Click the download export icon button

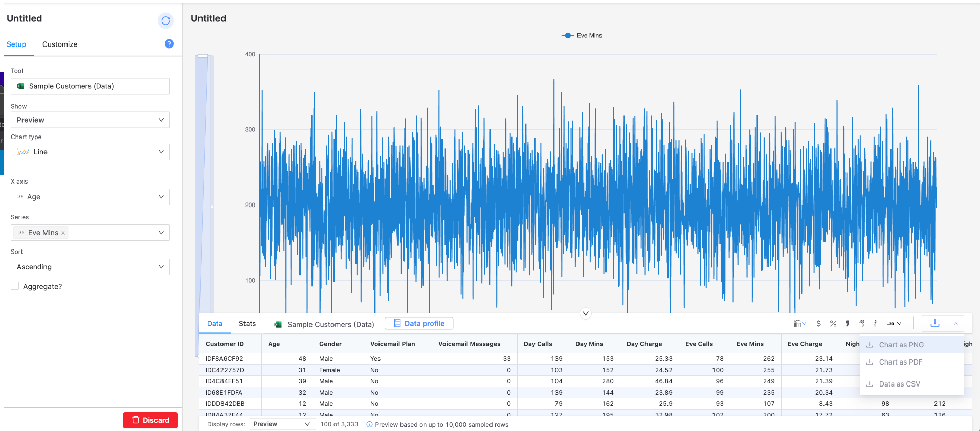(x=935, y=323)
